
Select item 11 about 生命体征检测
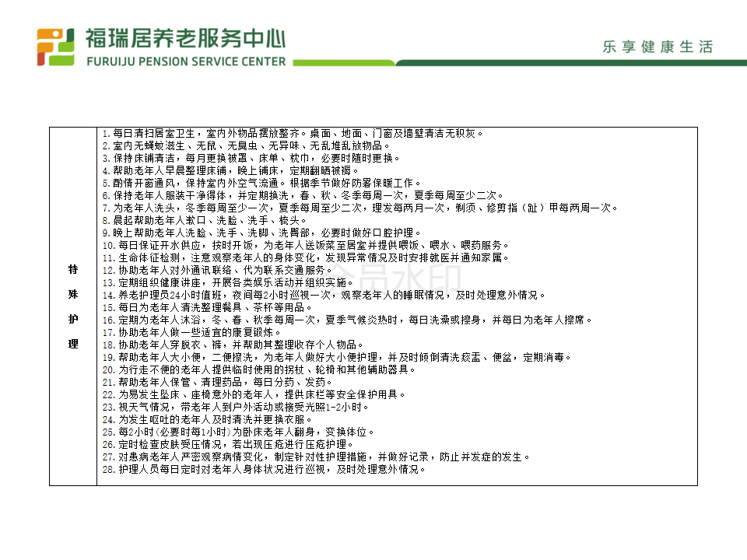point(305,257)
